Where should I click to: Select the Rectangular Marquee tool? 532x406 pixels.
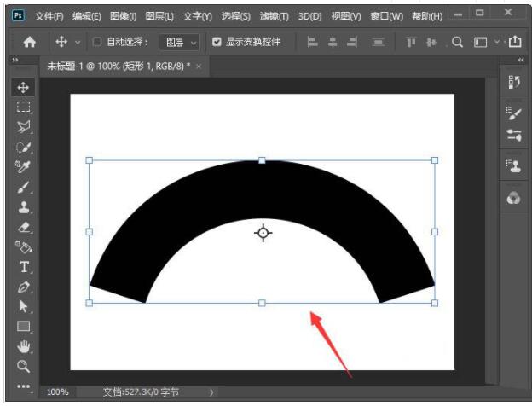pos(23,107)
